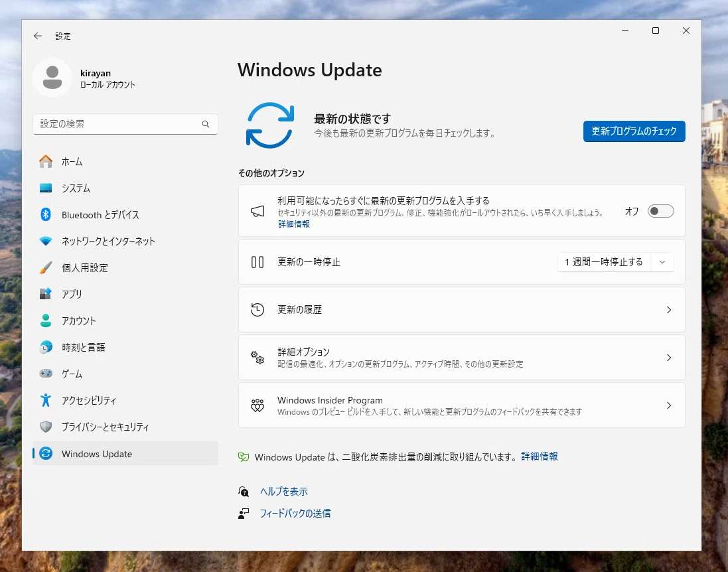Click the shield icon for プライバシーとセキュリティ
The width and height of the screenshot is (728, 572).
point(46,426)
